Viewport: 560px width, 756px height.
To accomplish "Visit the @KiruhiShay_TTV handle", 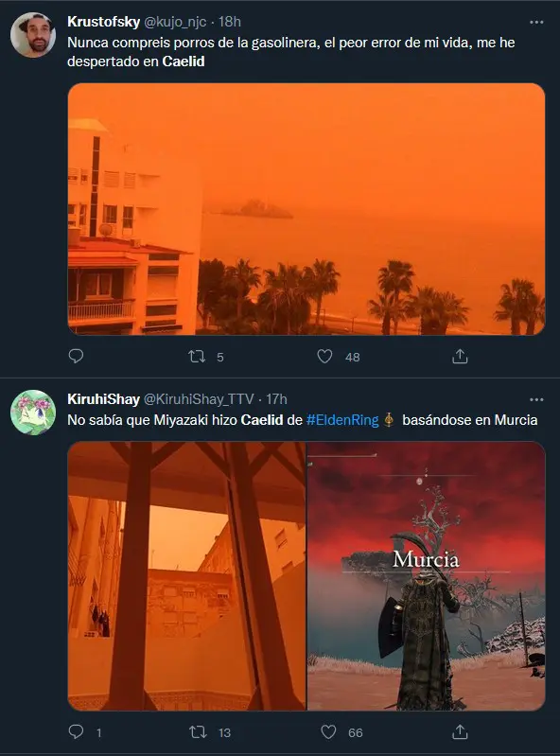I will [x=199, y=399].
